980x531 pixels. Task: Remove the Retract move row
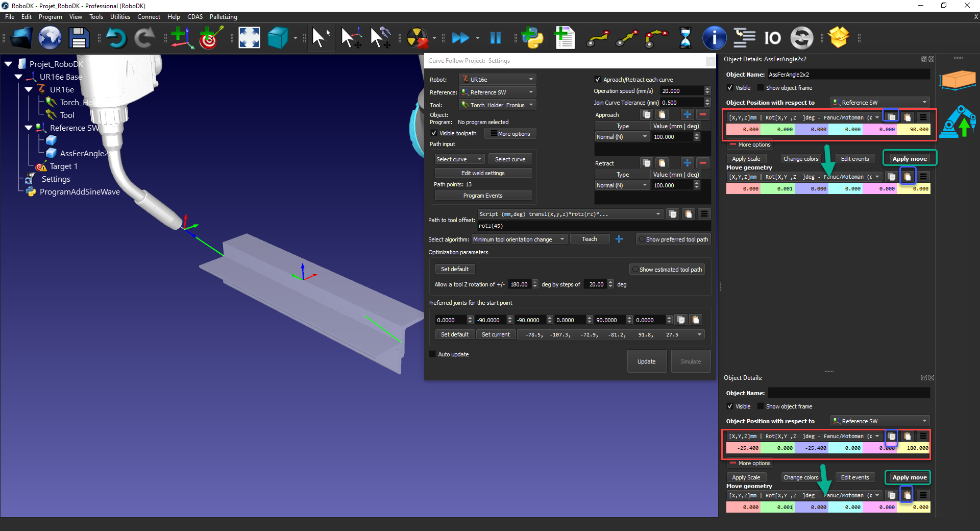coord(702,163)
